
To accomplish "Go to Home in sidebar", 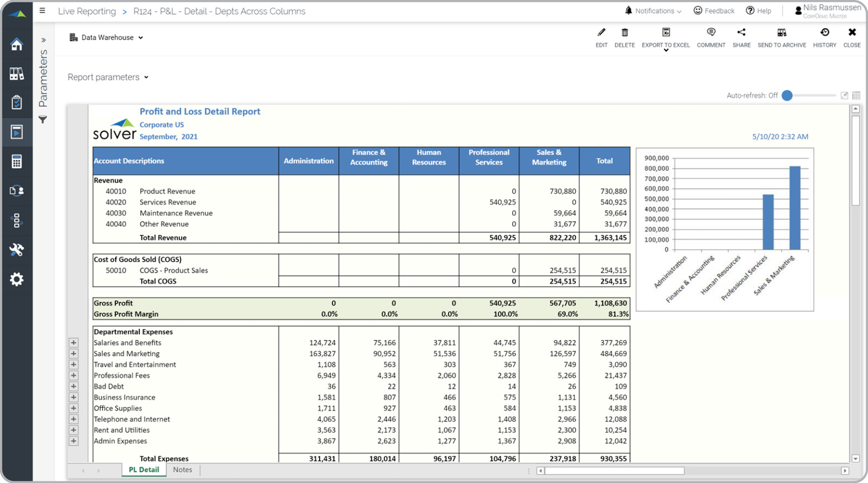I will click(x=17, y=44).
